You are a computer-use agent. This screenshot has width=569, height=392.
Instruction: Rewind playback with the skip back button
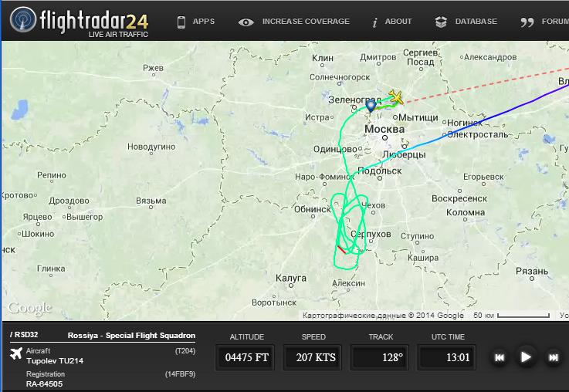(500, 357)
